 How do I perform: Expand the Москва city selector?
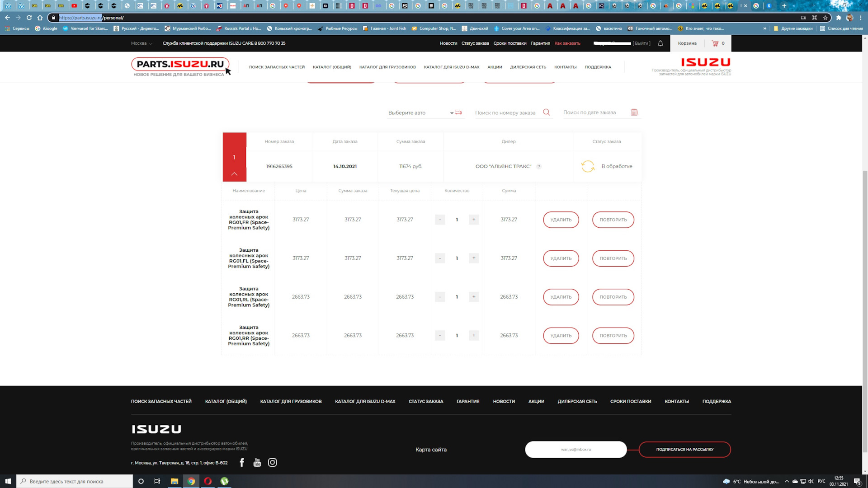(142, 43)
